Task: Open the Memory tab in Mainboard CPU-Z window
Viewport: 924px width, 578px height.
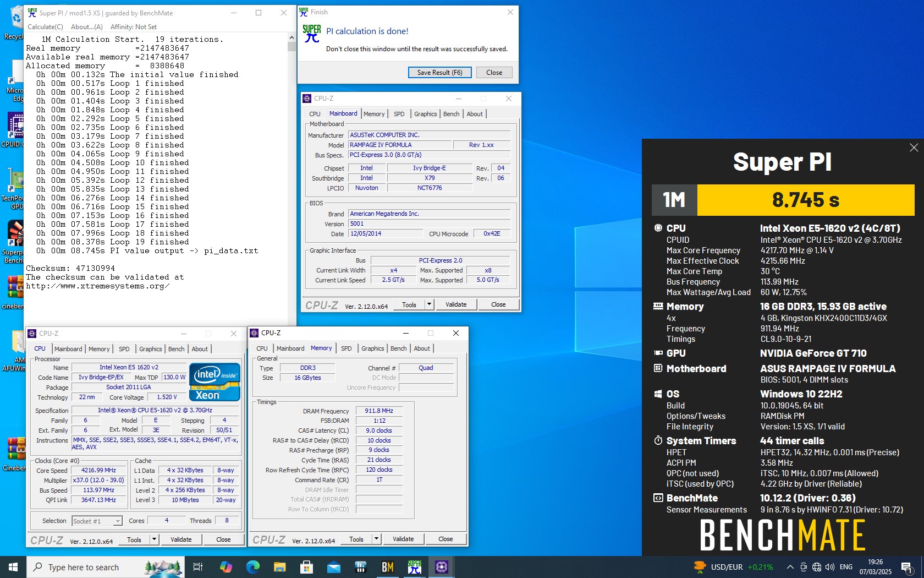Action: [374, 114]
